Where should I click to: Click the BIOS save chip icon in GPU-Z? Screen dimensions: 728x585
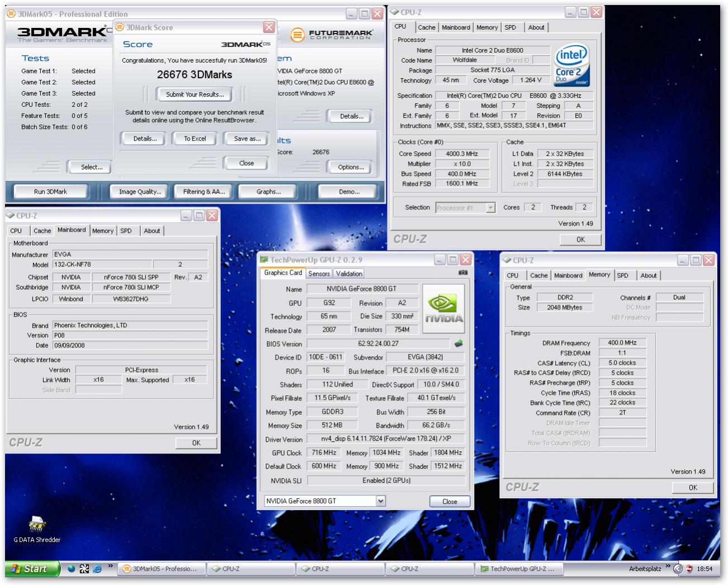pos(458,343)
